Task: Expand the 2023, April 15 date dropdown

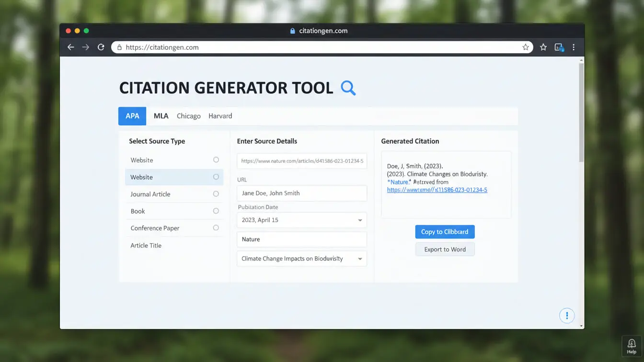Action: (360, 220)
